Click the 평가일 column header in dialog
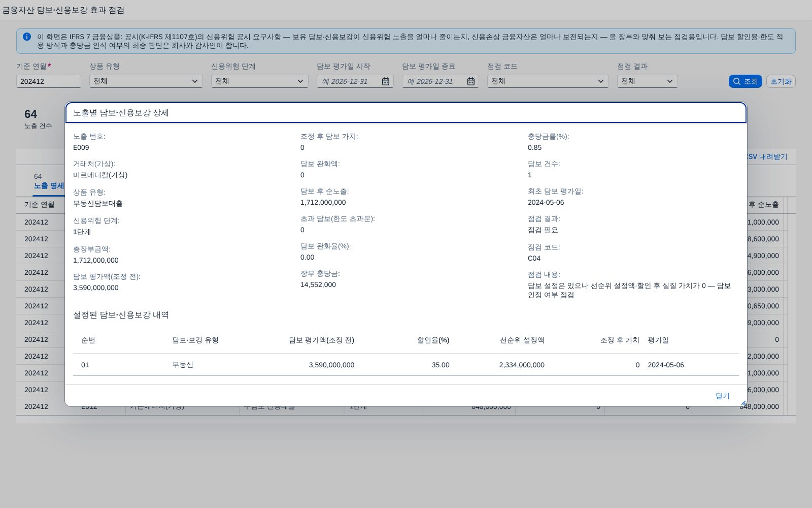812x508 pixels. tap(658, 340)
